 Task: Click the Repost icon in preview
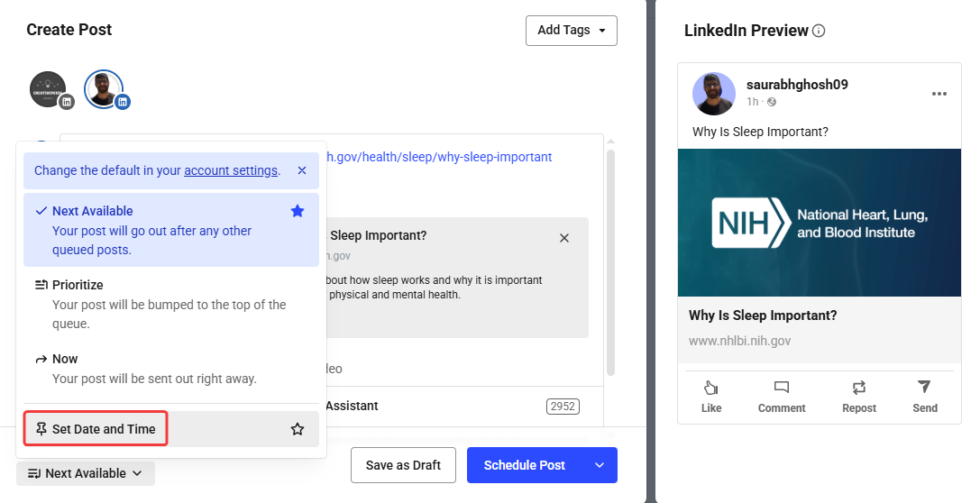coord(858,389)
